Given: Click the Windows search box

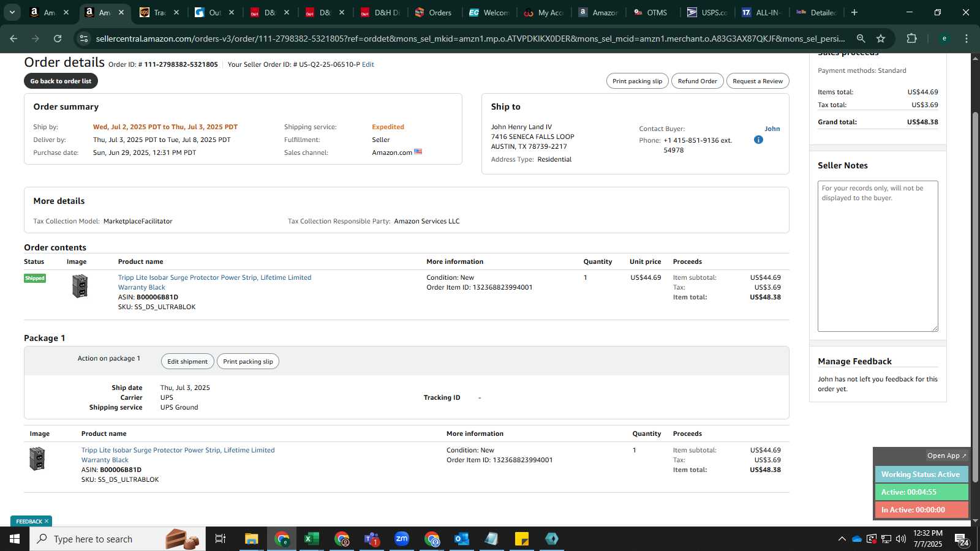Looking at the screenshot, I should click(x=118, y=539).
